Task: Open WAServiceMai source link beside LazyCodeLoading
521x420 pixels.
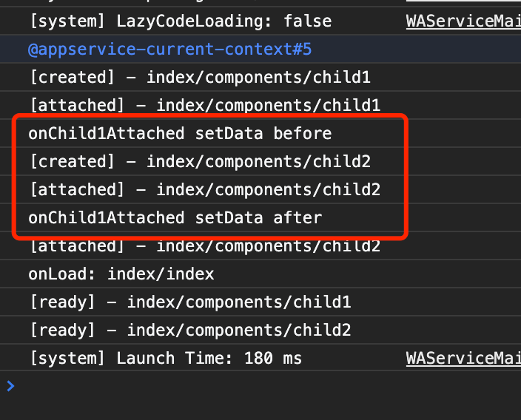Action: pos(463,21)
